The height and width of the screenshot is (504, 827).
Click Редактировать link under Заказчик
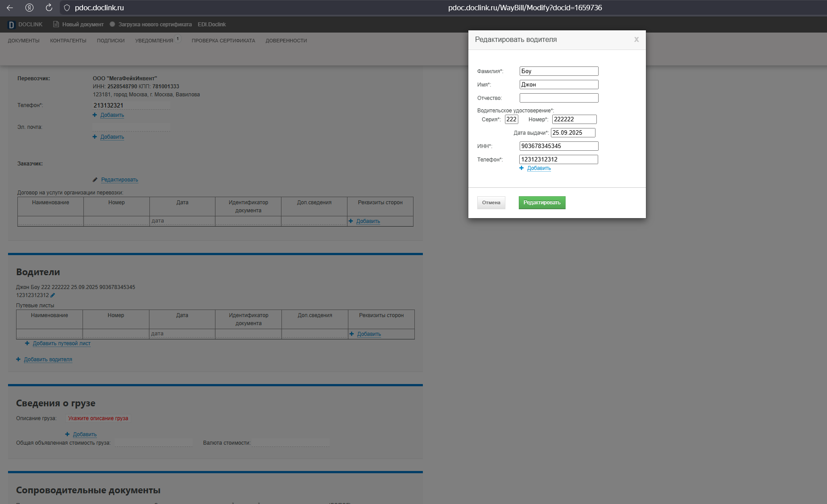pos(120,180)
